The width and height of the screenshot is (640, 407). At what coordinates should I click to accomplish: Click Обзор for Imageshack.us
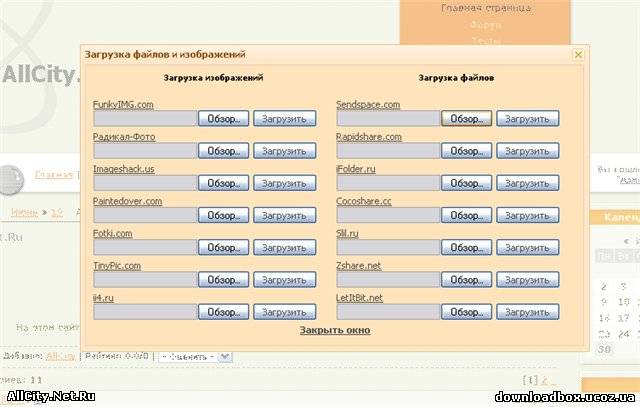click(223, 183)
